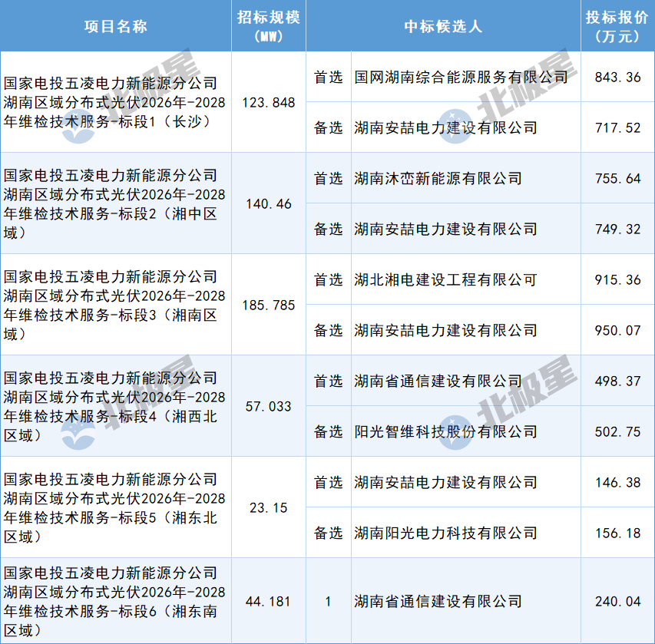The width and height of the screenshot is (655, 644).
Task: Select the 标段5（湘东北区域）project name cell
Action: click(x=116, y=507)
